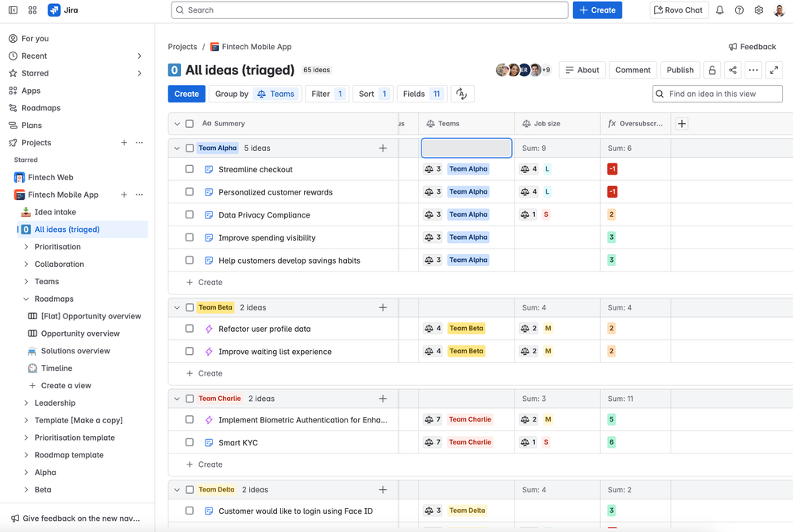Screen dimensions: 793x532
Task: Select the Refactor user profile data checkbox
Action: click(x=189, y=328)
